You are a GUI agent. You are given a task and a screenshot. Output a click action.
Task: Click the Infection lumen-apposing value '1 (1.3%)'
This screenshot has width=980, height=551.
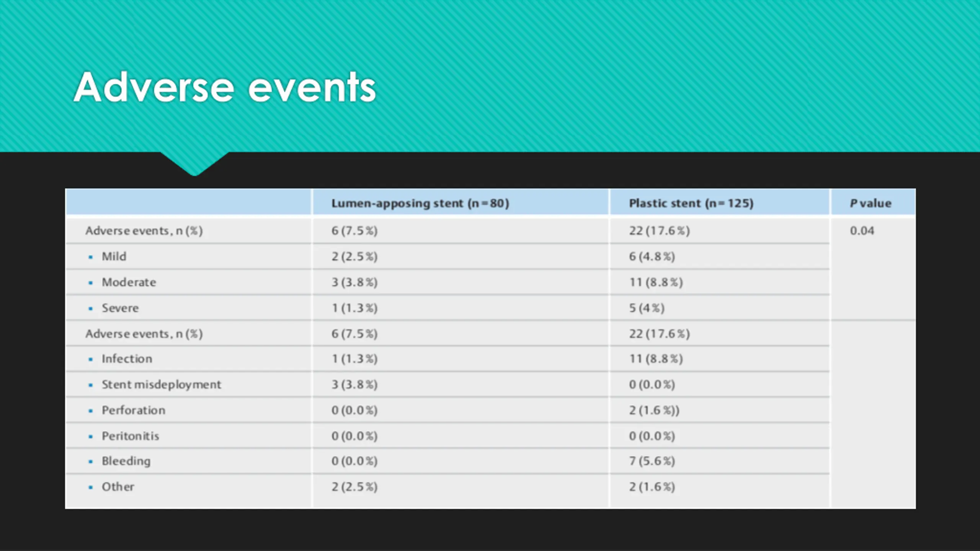coord(354,359)
